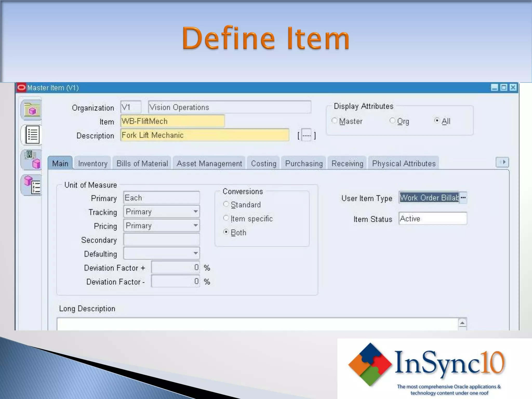
Task: Click the attribute list sidebar icon
Action: pyautogui.click(x=32, y=135)
